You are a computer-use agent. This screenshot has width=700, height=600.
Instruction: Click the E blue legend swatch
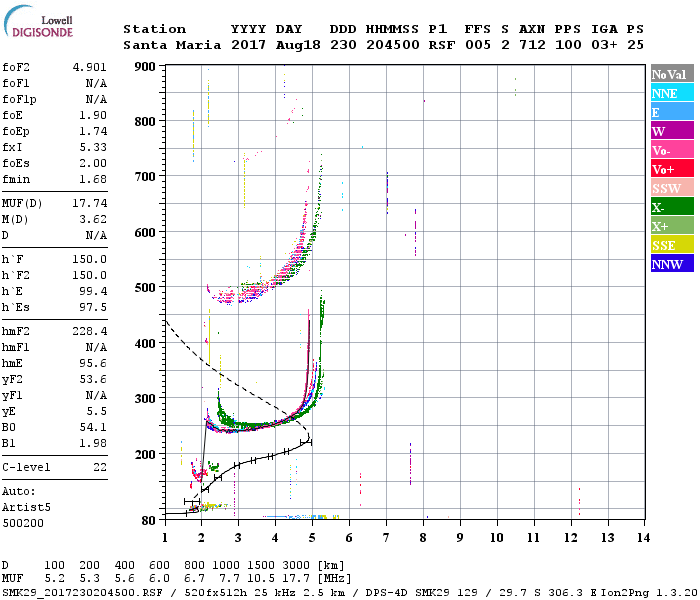pyautogui.click(x=672, y=112)
